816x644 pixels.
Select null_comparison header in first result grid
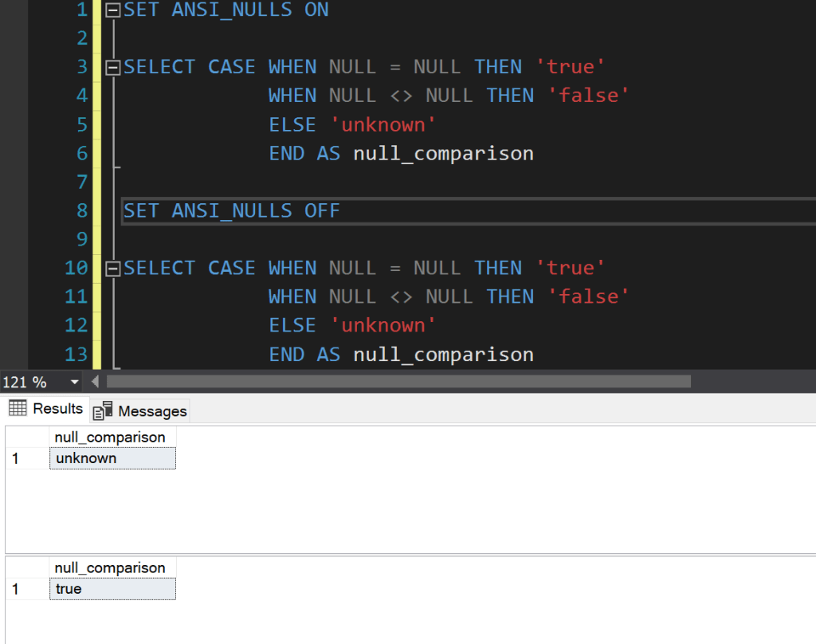[112, 438]
